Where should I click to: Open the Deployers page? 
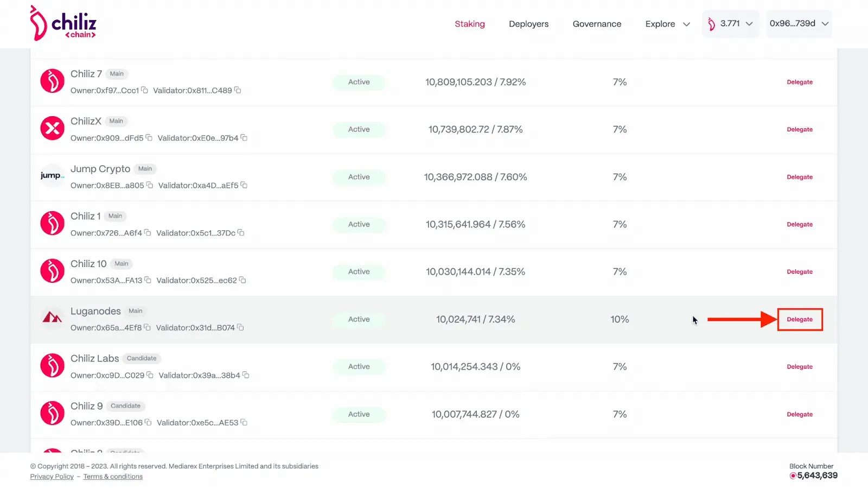529,24
